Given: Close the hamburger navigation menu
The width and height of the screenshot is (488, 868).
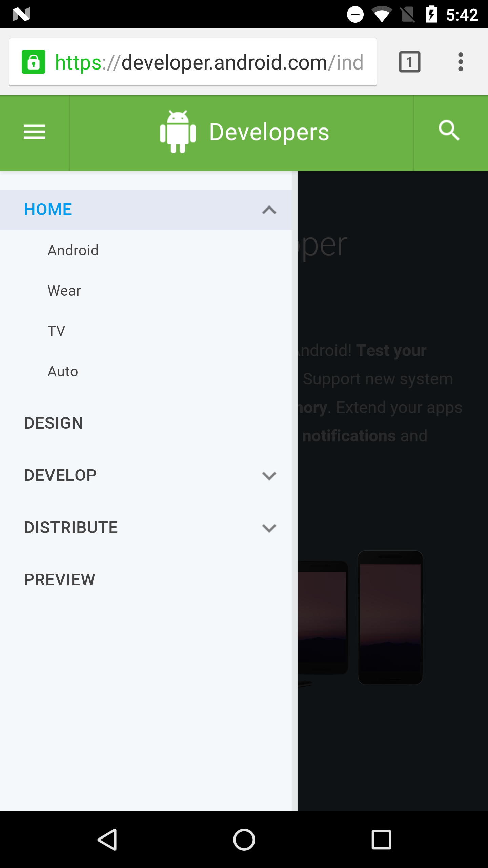Looking at the screenshot, I should [34, 132].
